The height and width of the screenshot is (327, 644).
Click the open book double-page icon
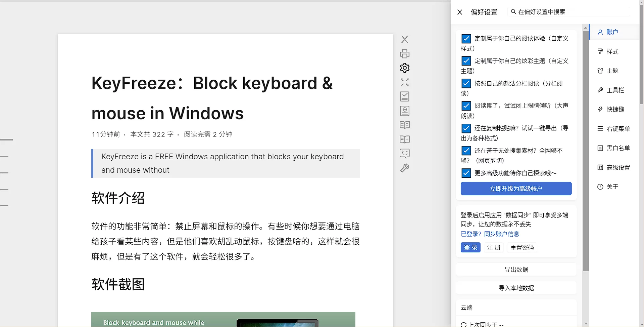(404, 125)
